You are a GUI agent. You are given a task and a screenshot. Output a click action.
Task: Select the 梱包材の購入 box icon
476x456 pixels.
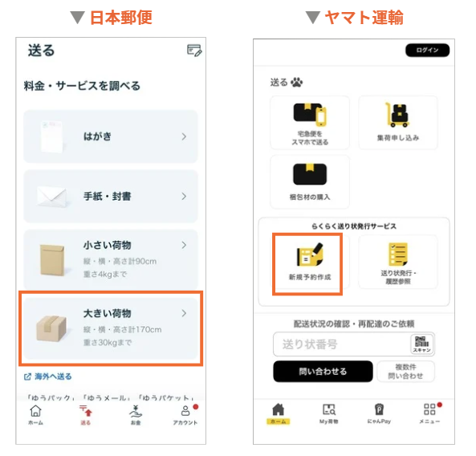(x=310, y=174)
